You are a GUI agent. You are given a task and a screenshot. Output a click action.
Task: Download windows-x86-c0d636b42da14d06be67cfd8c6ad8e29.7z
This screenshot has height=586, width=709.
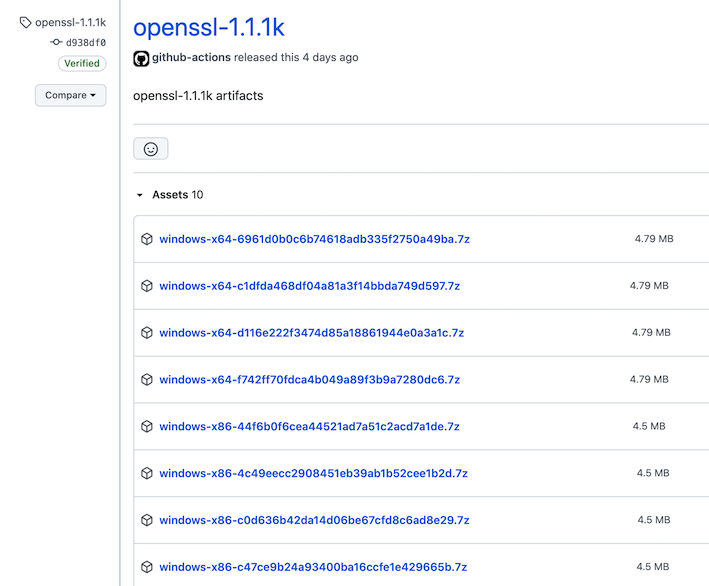click(314, 520)
